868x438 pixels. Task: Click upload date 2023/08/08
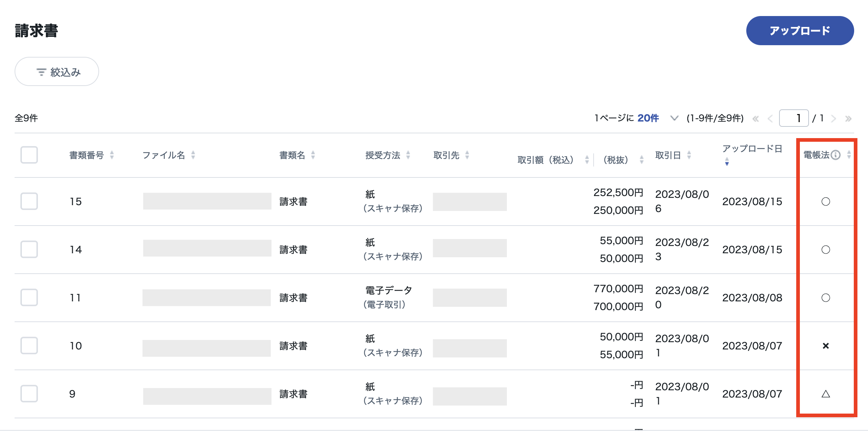752,298
